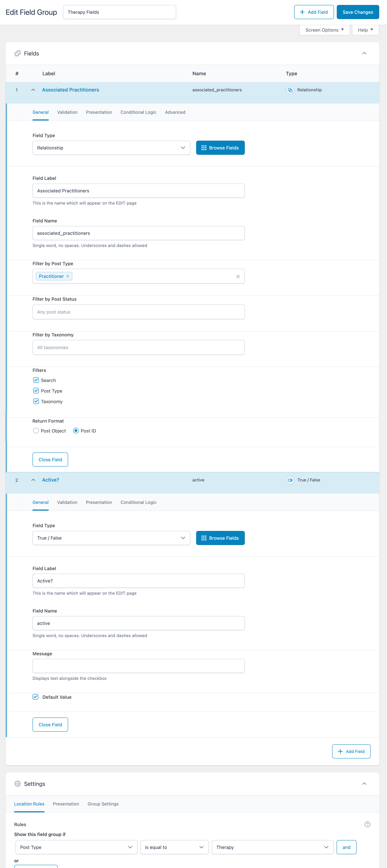This screenshot has width=387, height=868.
Task: Open the 'is equal to' operator dropdown
Action: point(174,848)
